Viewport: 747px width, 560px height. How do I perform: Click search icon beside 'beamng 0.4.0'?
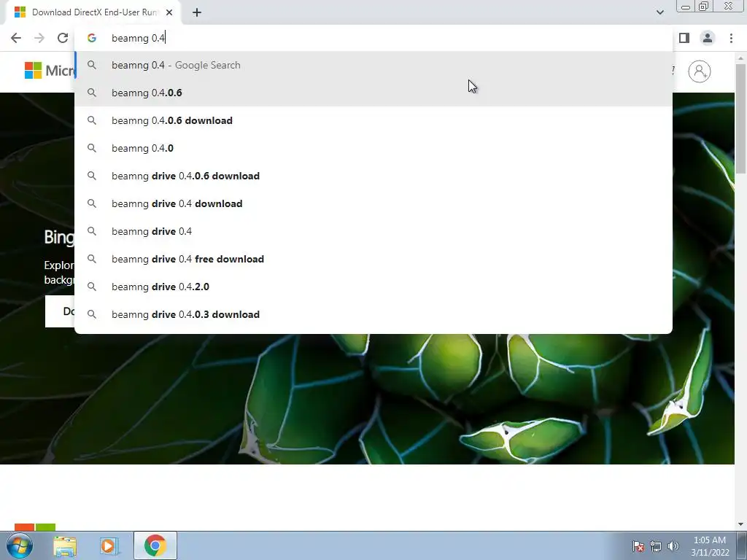pos(91,148)
